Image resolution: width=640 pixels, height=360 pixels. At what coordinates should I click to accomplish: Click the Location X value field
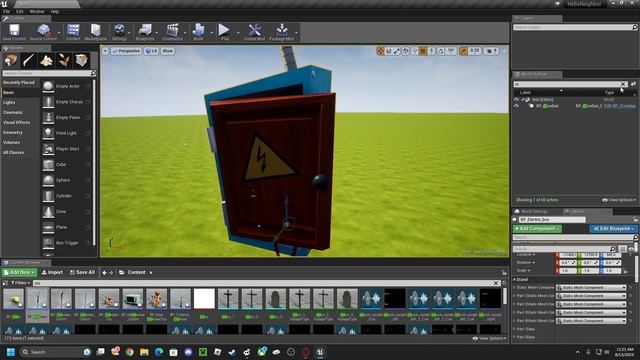click(568, 255)
